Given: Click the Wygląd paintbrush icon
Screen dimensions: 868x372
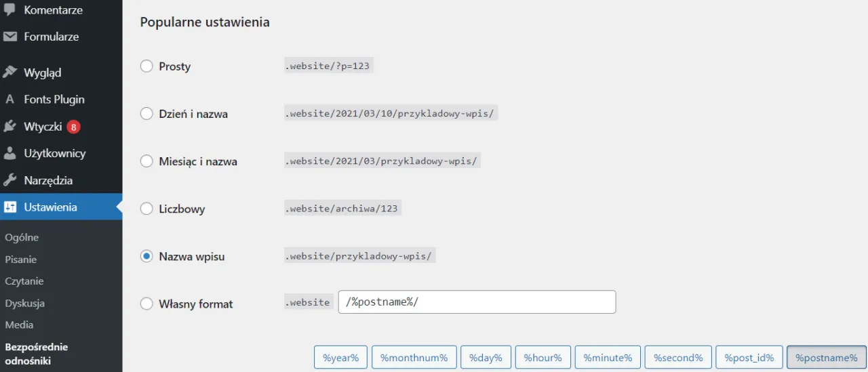Looking at the screenshot, I should tap(9, 73).
